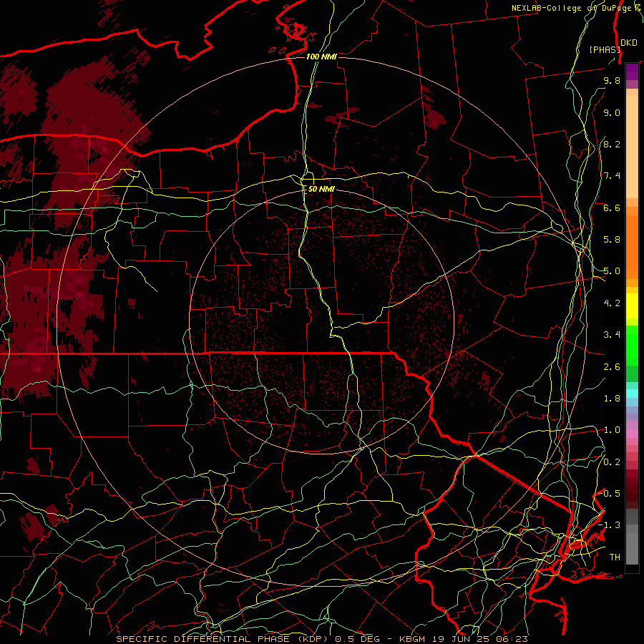
Task: Click the 4.2 scale value
Action: [612, 303]
